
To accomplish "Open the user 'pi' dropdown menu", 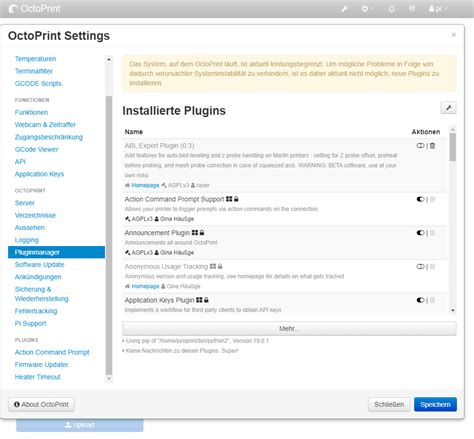I will coord(438,9).
